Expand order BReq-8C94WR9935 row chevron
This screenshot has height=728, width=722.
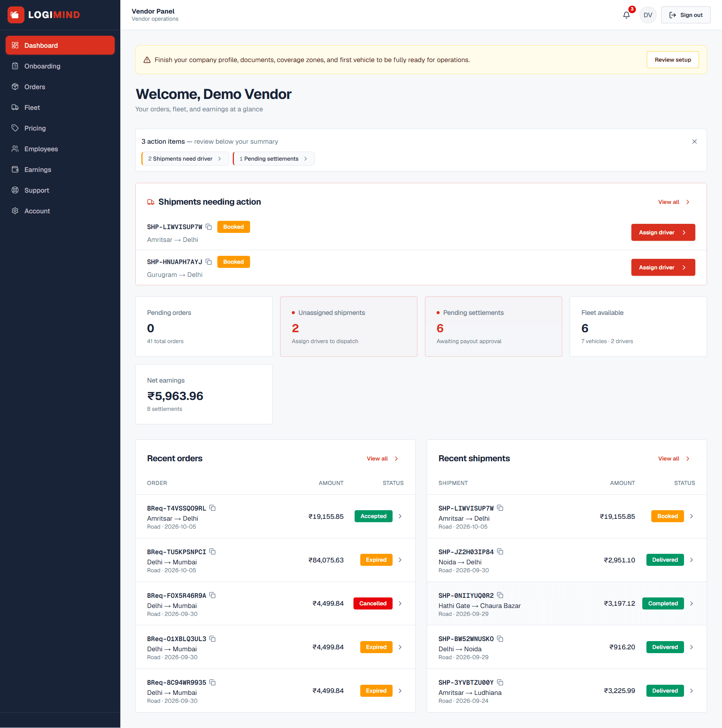tap(400, 691)
